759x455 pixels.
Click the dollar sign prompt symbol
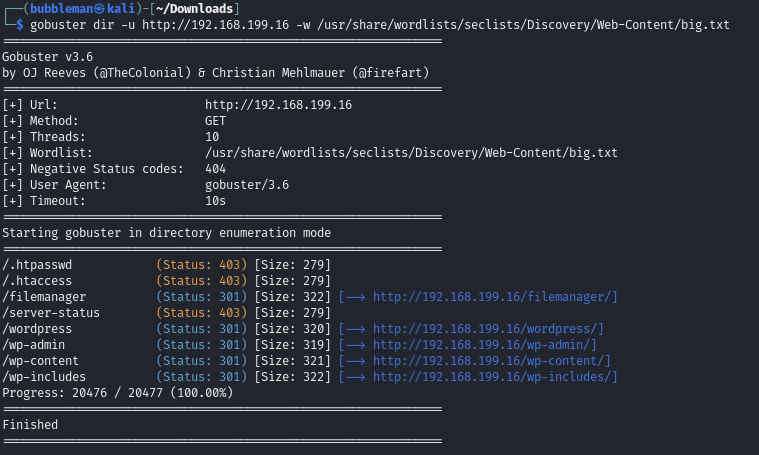point(20,25)
